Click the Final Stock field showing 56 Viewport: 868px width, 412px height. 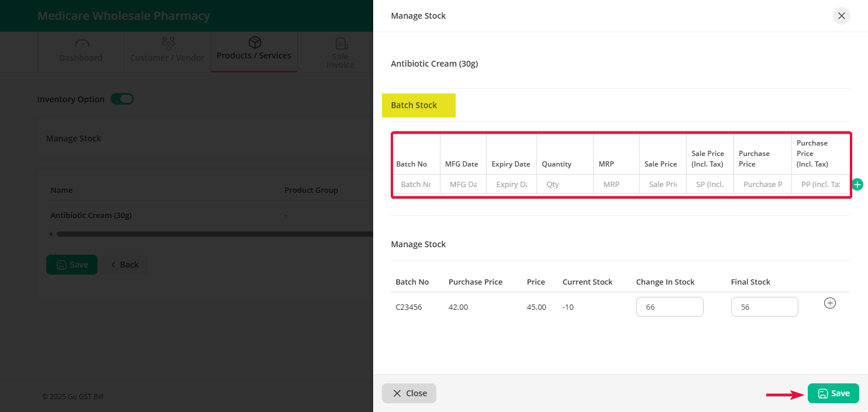coord(764,307)
